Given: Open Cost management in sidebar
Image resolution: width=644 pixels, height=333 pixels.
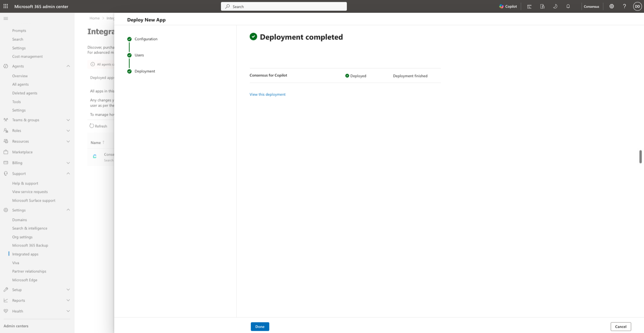Looking at the screenshot, I should click(x=27, y=57).
